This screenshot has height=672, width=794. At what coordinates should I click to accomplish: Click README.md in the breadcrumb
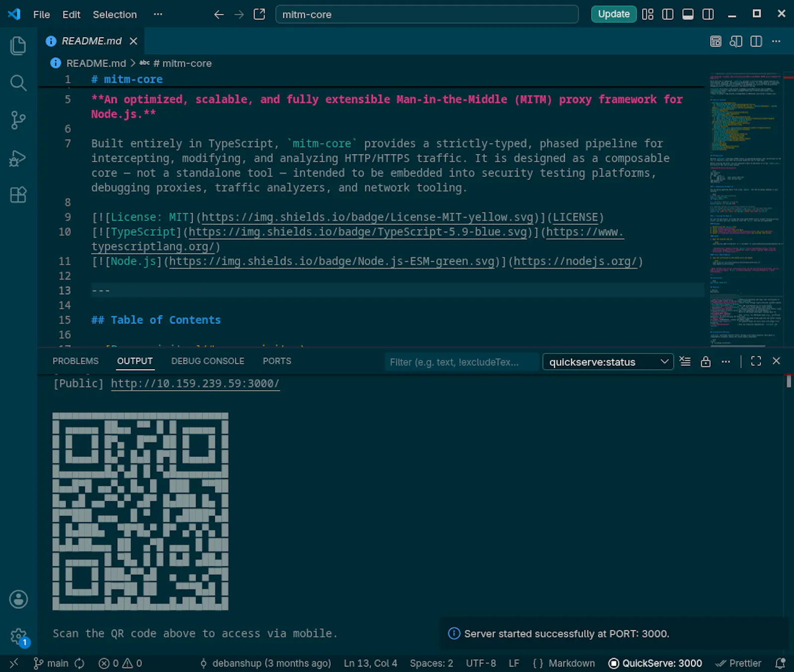96,64
